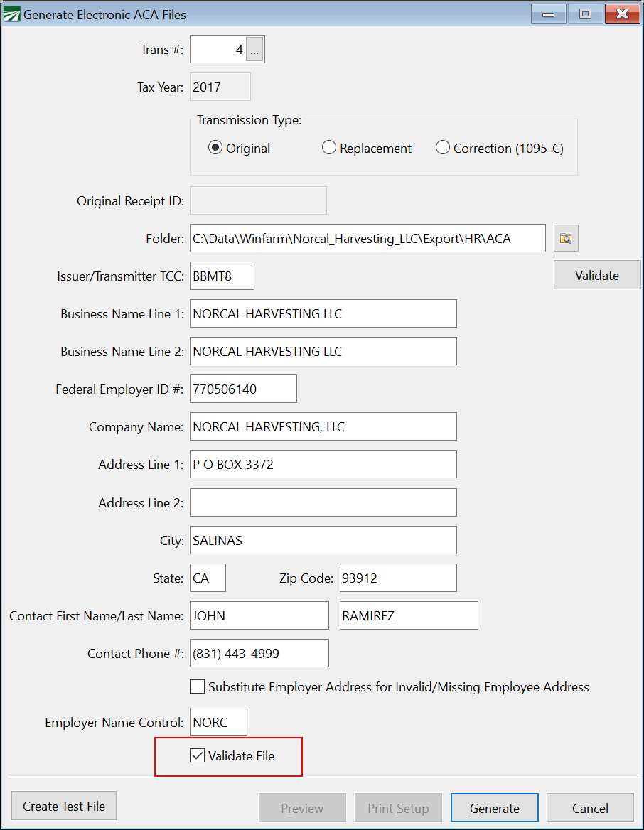Click the empty Address Line 2 field
The width and height of the screenshot is (644, 830).
pyautogui.click(x=323, y=502)
